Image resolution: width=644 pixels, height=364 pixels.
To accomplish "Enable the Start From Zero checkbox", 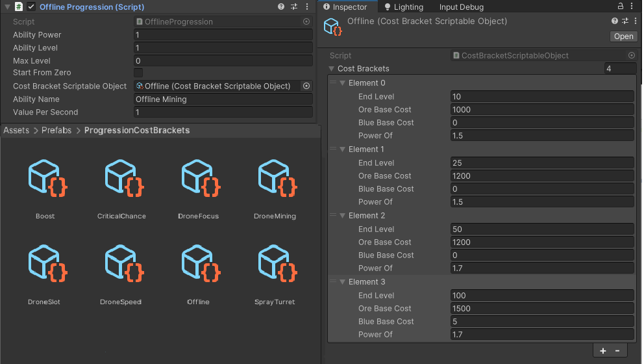I will (138, 73).
